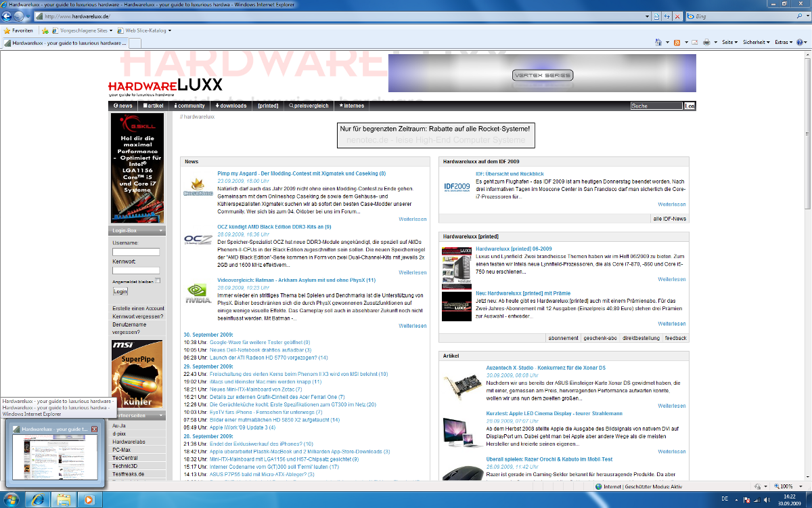Open the Windows Start orb
The image size is (812, 508).
tap(12, 499)
